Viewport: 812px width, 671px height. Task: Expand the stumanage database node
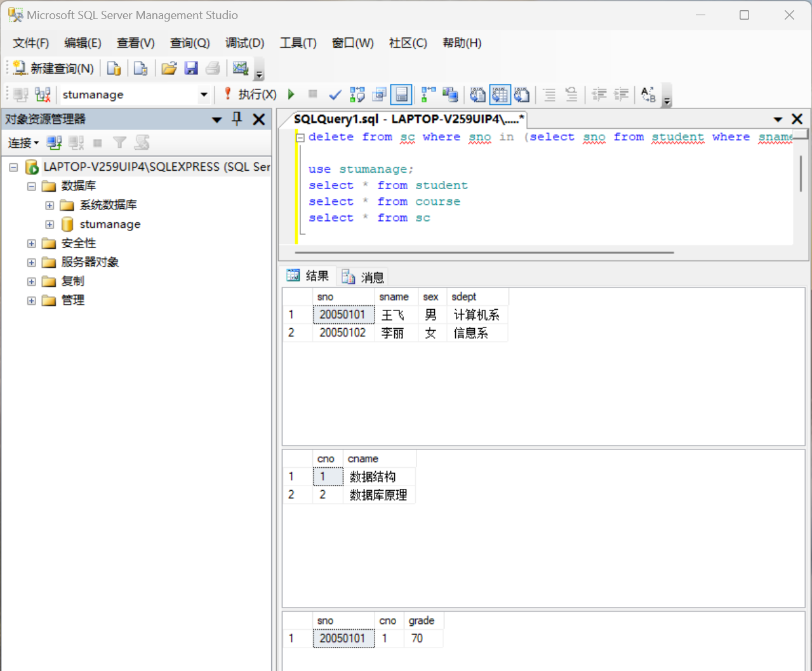[50, 225]
